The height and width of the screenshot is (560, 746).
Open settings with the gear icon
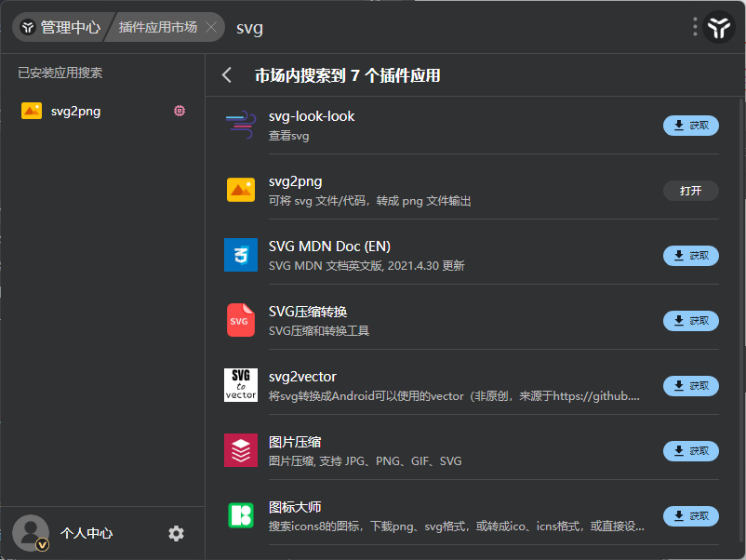(176, 533)
